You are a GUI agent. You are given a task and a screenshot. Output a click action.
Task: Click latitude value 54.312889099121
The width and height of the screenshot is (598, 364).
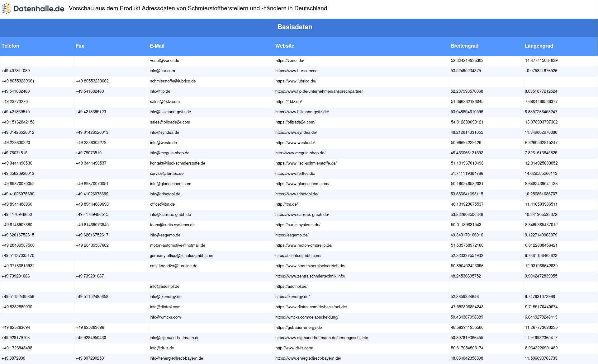point(467,122)
